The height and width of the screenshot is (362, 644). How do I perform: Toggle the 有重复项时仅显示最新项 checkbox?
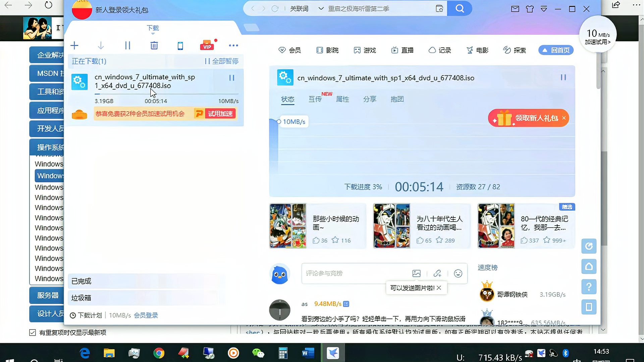(x=33, y=333)
